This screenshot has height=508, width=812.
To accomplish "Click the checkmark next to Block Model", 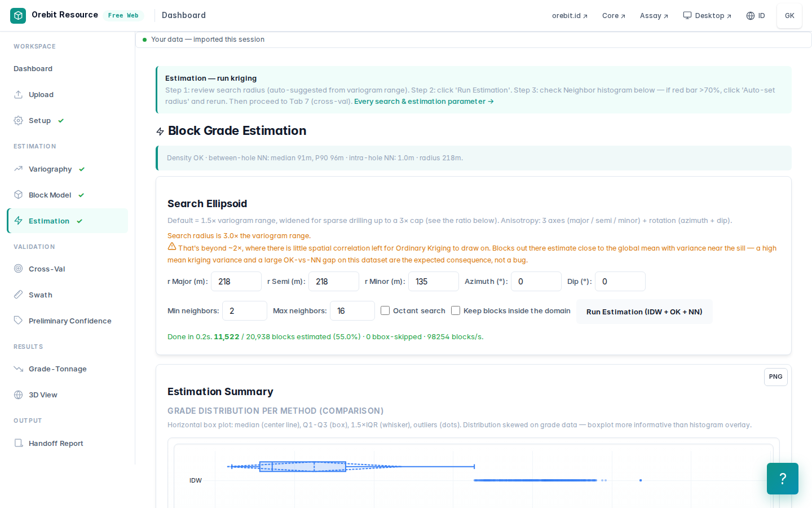I will [x=81, y=195].
